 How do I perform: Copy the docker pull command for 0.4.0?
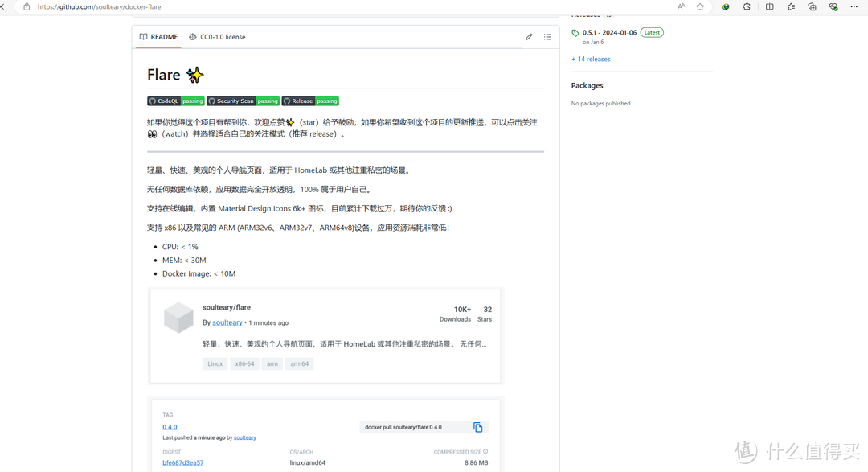click(x=478, y=427)
